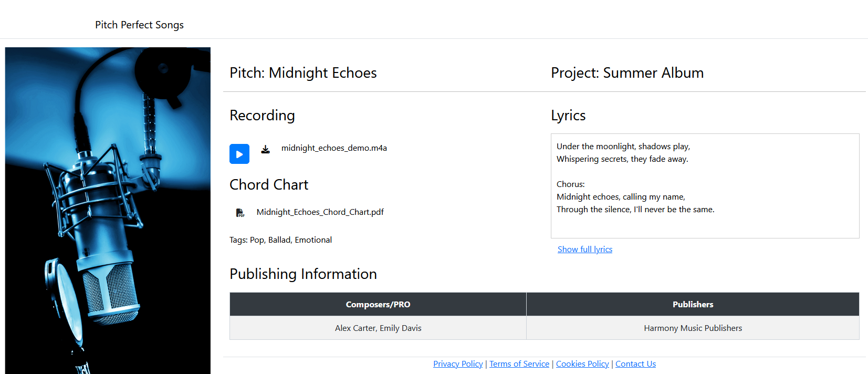Screen dimensions: 868x374
Task: Select the Emotional tag
Action: (x=313, y=240)
